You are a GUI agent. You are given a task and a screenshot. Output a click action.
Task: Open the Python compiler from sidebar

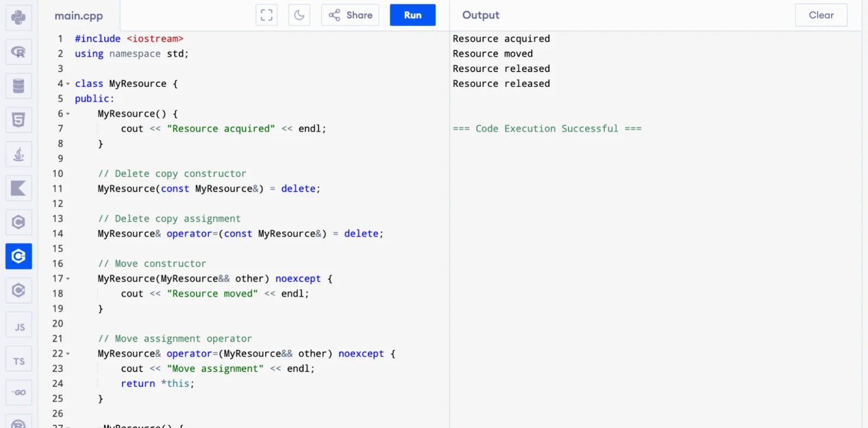pyautogui.click(x=18, y=17)
